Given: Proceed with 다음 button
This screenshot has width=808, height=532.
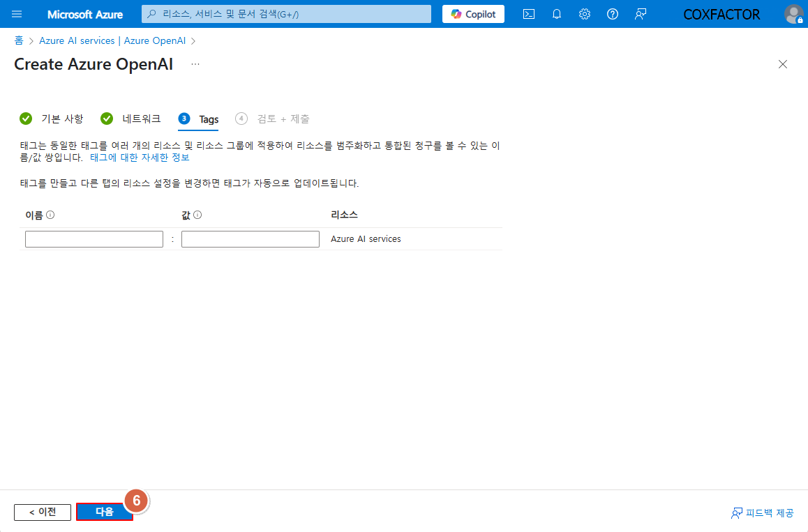Looking at the screenshot, I should (105, 512).
